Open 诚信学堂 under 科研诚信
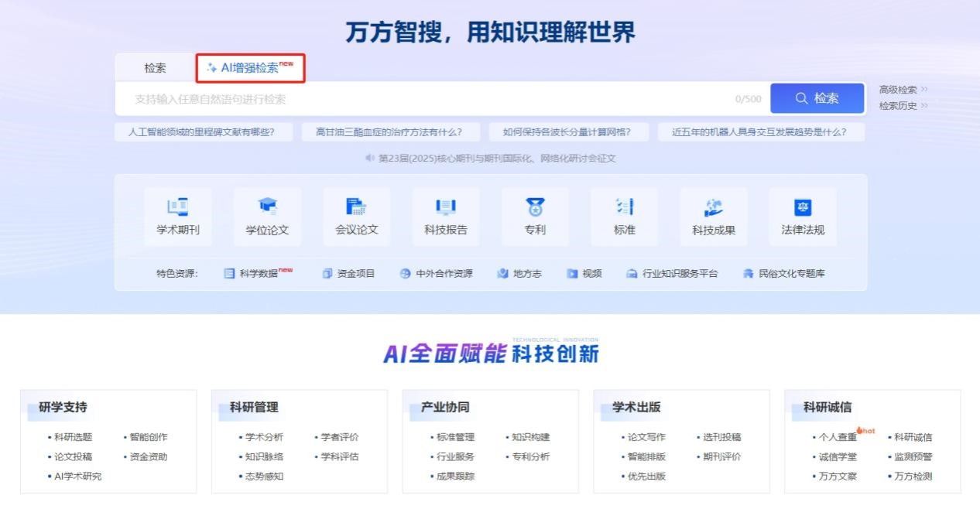Image resolution: width=980 pixels, height=509 pixels. click(x=838, y=456)
